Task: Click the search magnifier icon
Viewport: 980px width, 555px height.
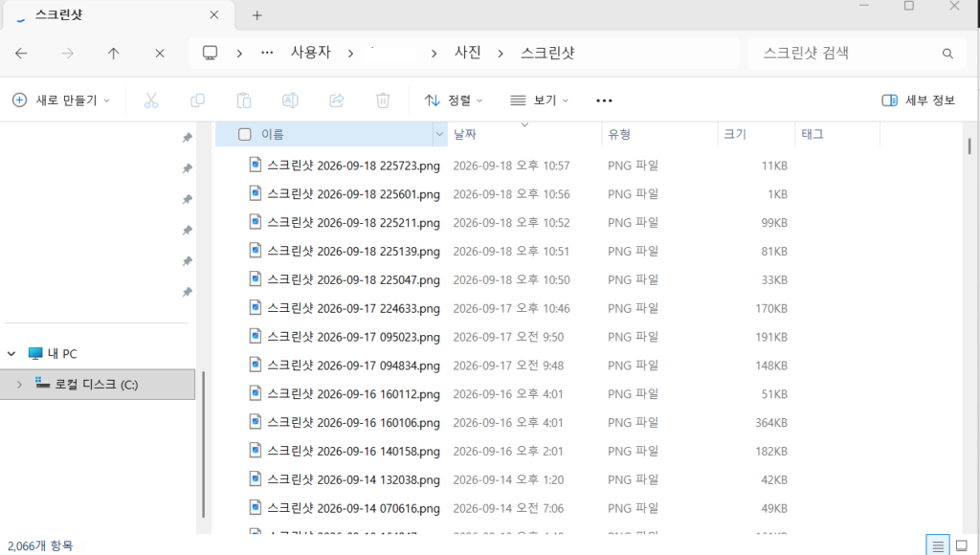Action: pyautogui.click(x=947, y=54)
